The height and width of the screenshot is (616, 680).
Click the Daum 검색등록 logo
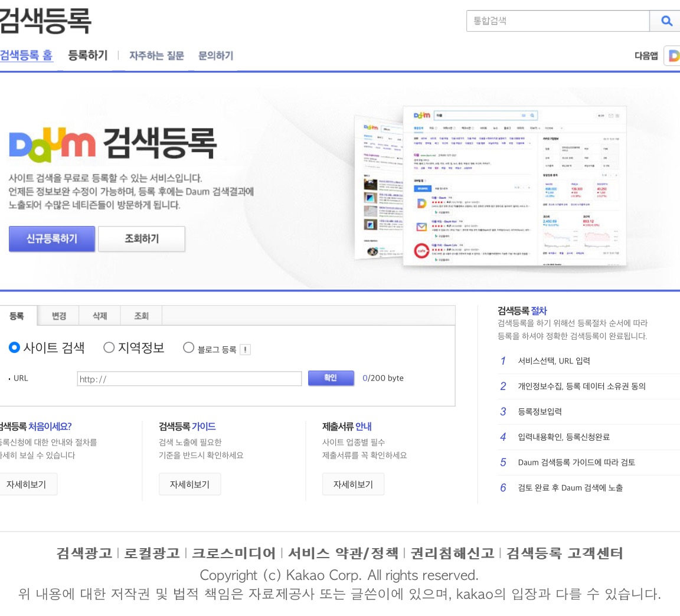[x=113, y=145]
